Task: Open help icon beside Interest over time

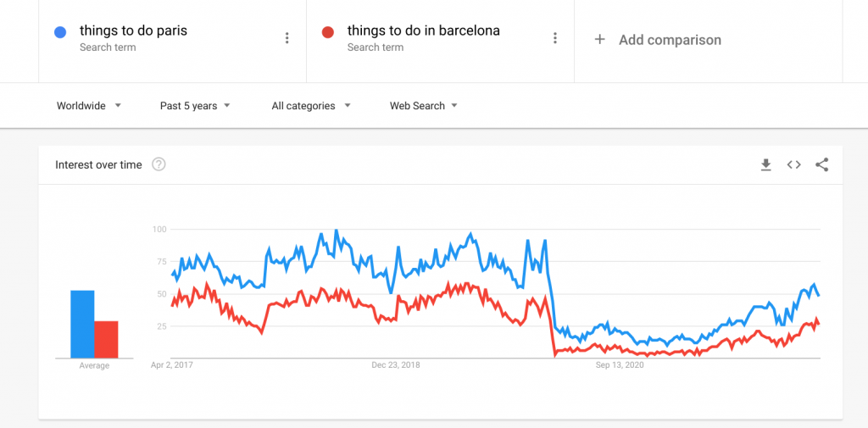Action: pos(159,164)
